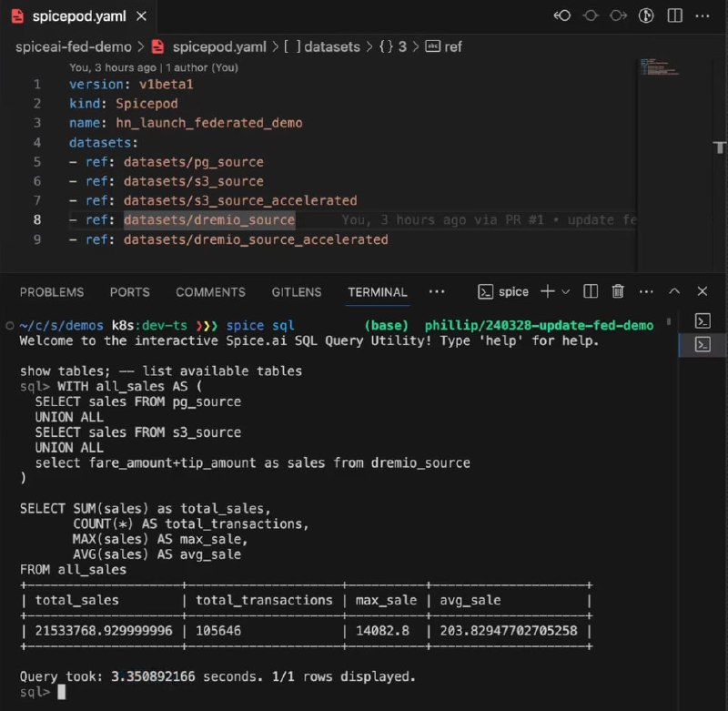Select the second terminal in side list
728x711 pixels.
(x=703, y=345)
